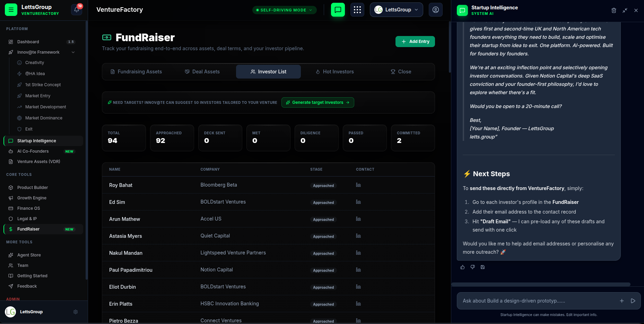The height and width of the screenshot is (324, 644).
Task: Click the plus attach icon in chat box
Action: (x=622, y=301)
